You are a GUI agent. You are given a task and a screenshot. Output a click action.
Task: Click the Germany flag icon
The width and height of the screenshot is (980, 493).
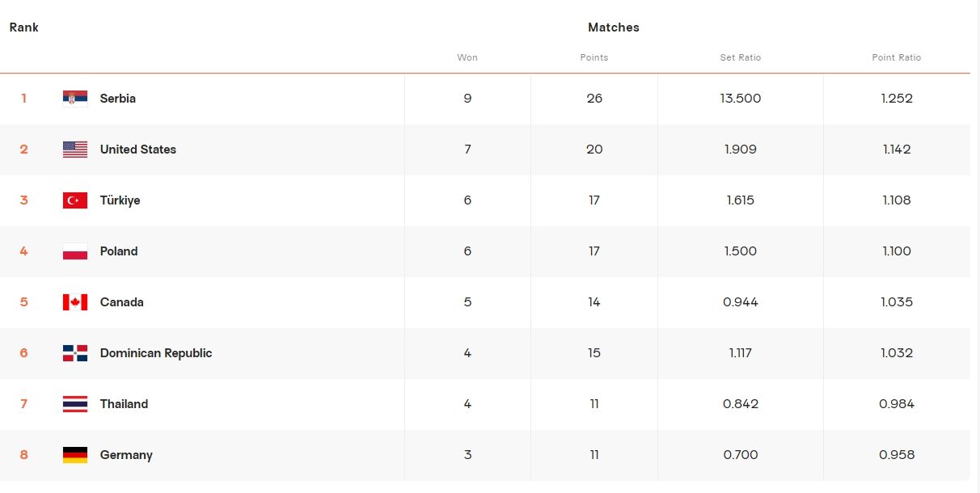(x=75, y=455)
